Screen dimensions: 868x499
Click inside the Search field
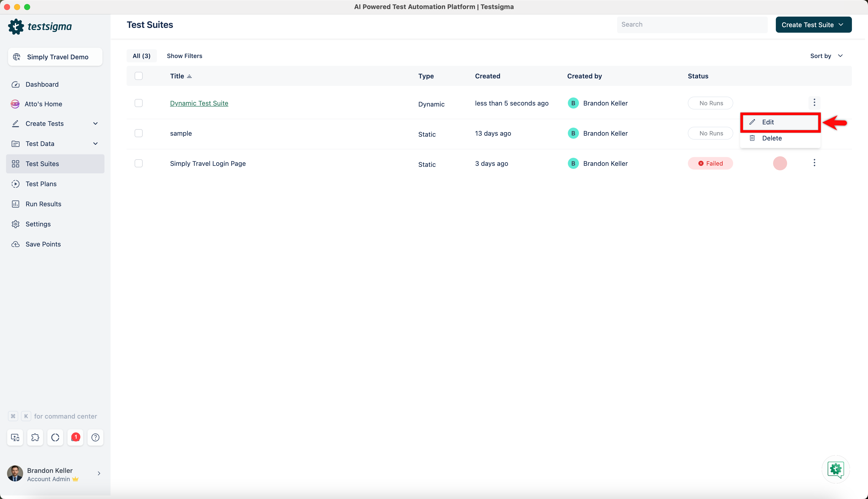pos(692,24)
